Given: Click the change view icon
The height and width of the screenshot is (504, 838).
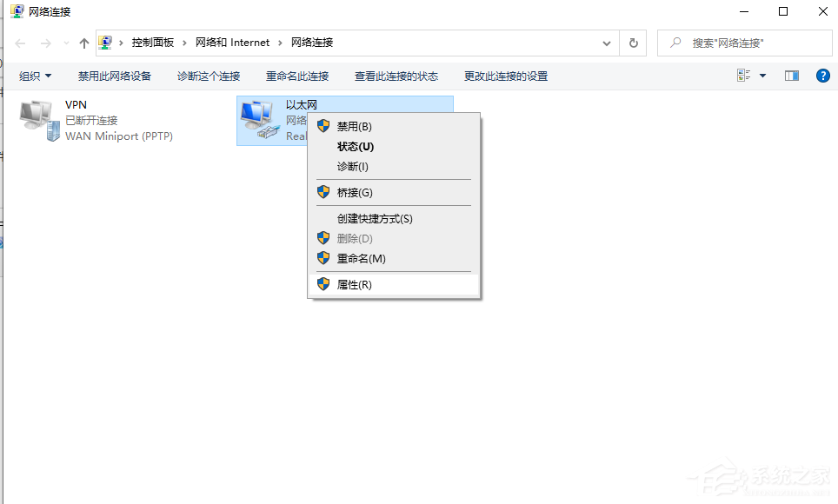Looking at the screenshot, I should (x=745, y=75).
